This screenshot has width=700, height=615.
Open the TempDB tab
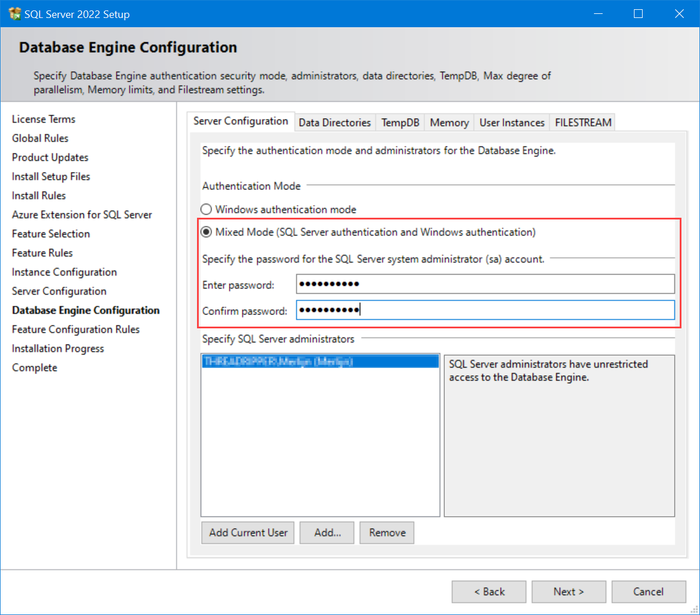coord(400,122)
